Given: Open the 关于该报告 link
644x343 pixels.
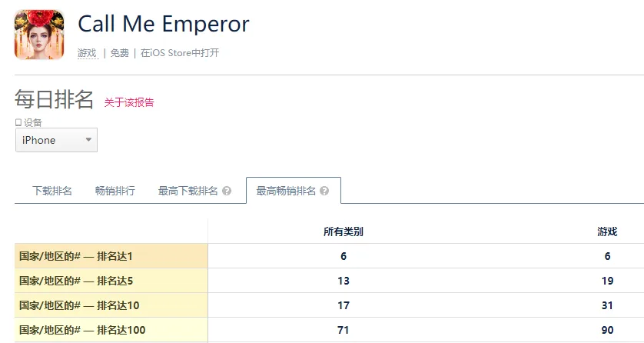Looking at the screenshot, I should point(129,102).
